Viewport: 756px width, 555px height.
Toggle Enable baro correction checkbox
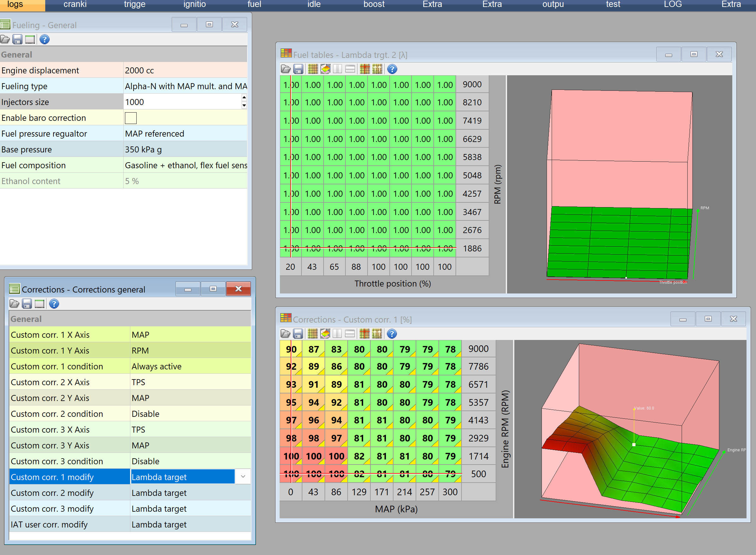(x=131, y=118)
